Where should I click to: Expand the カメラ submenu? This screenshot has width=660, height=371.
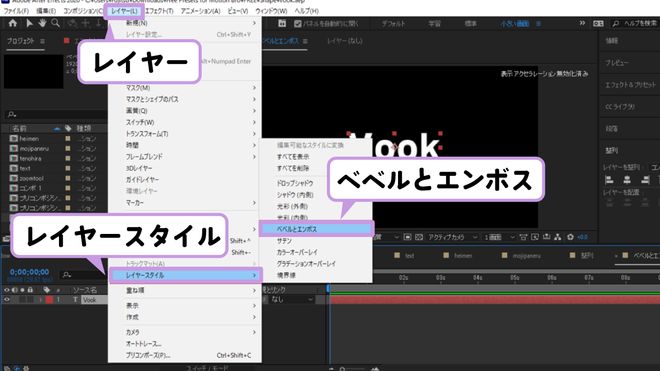tap(184, 332)
